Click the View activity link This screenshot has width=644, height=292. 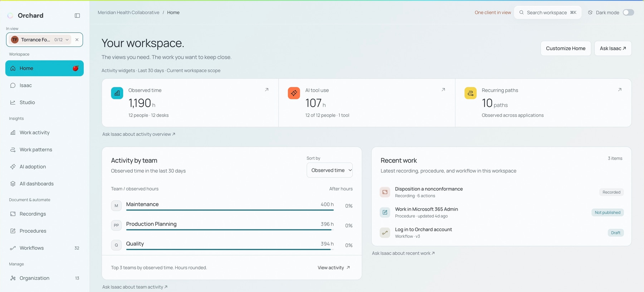(x=334, y=268)
